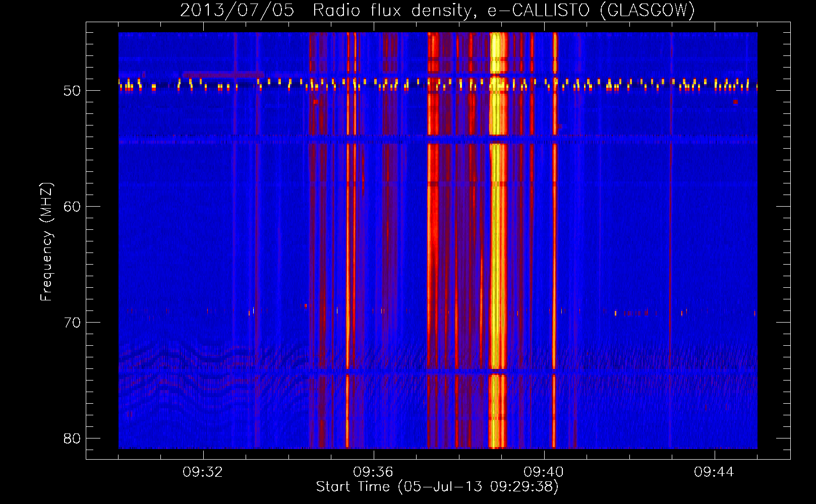816x504 pixels.
Task: Click the 80 frequency tick label
Action: [x=72, y=438]
